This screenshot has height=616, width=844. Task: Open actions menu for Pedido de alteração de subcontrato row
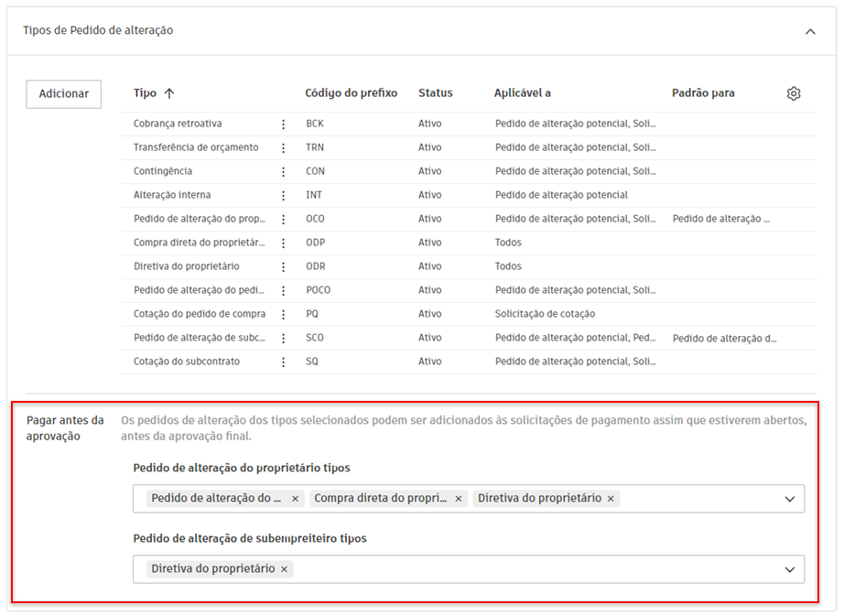tap(284, 338)
